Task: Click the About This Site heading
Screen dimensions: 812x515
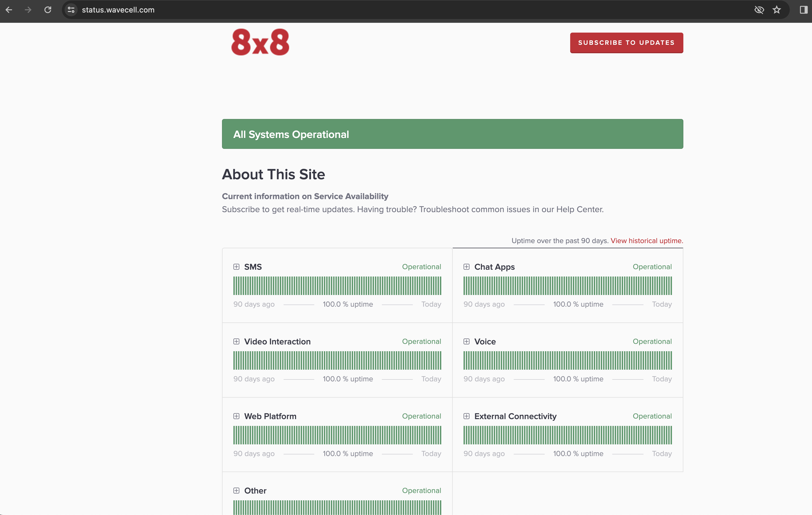Action: pyautogui.click(x=274, y=174)
